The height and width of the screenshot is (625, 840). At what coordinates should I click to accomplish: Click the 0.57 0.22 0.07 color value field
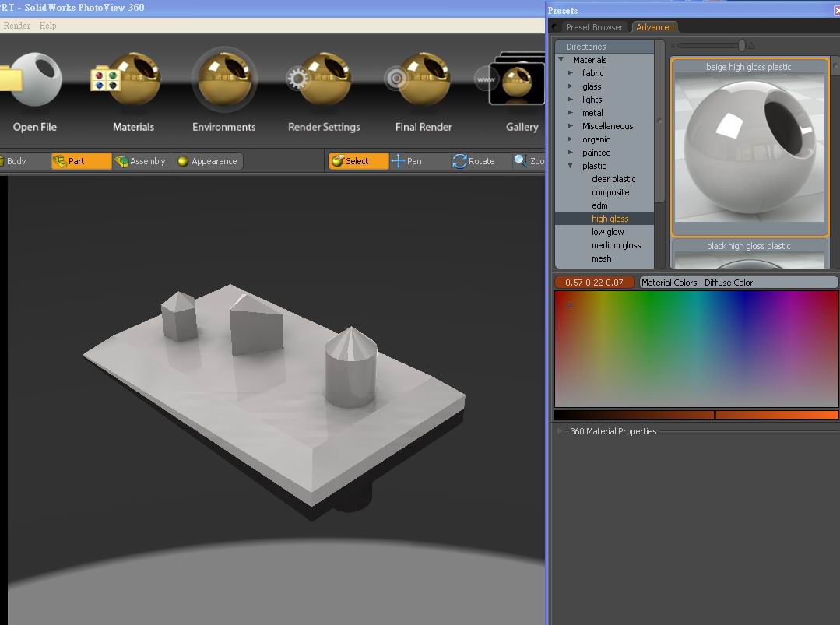[595, 283]
